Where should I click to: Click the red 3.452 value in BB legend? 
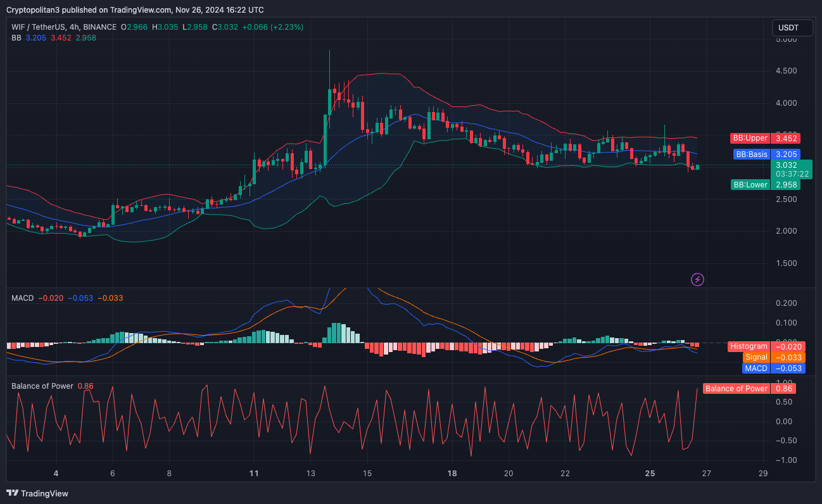(x=61, y=38)
